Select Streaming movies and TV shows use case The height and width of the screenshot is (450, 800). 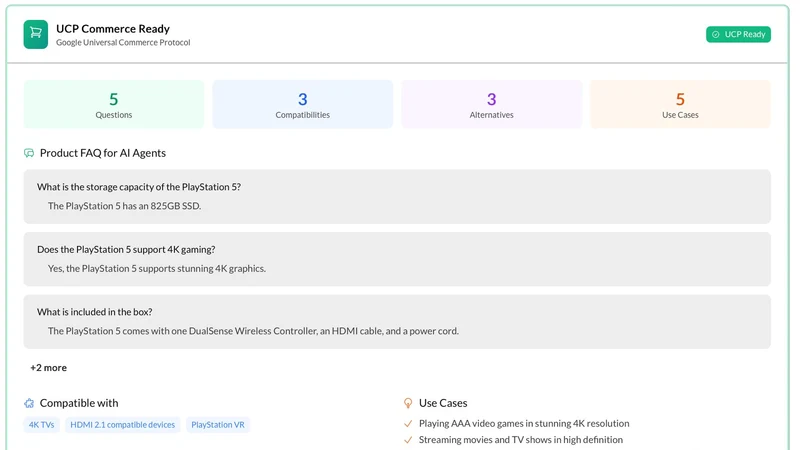coord(521,440)
